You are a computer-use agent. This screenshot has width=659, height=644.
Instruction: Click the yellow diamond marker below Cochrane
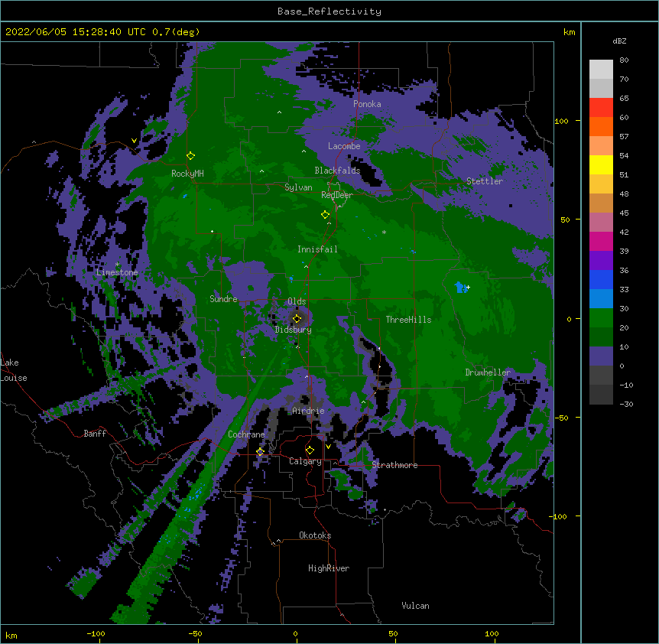[x=260, y=452]
